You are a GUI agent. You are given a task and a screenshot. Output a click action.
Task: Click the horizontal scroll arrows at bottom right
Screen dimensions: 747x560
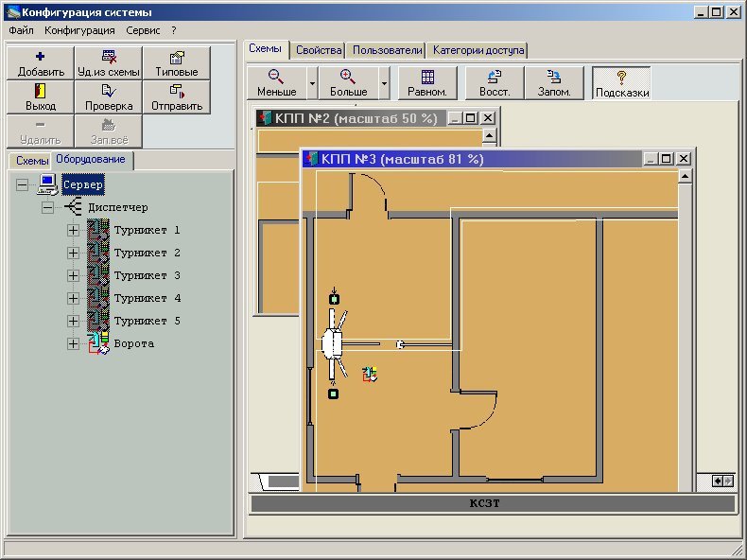[x=722, y=481]
